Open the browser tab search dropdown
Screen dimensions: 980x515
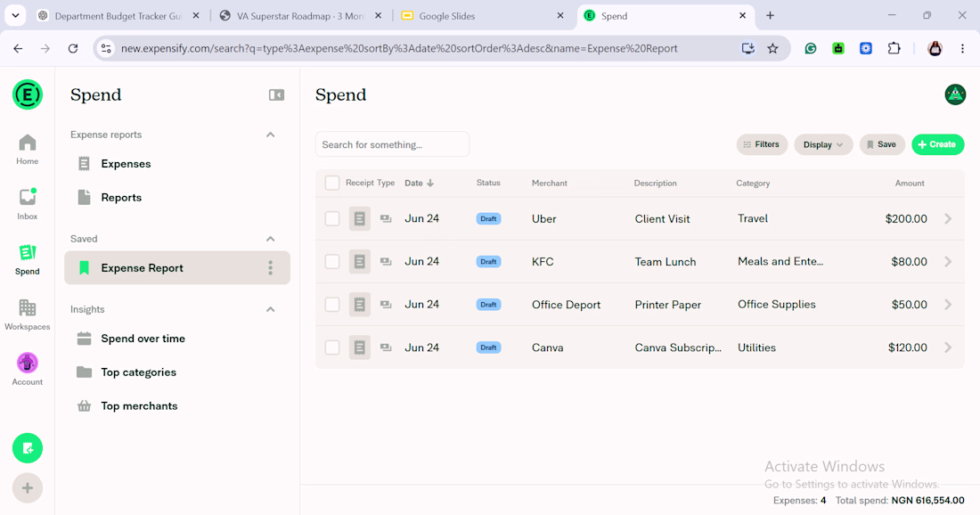[15, 16]
